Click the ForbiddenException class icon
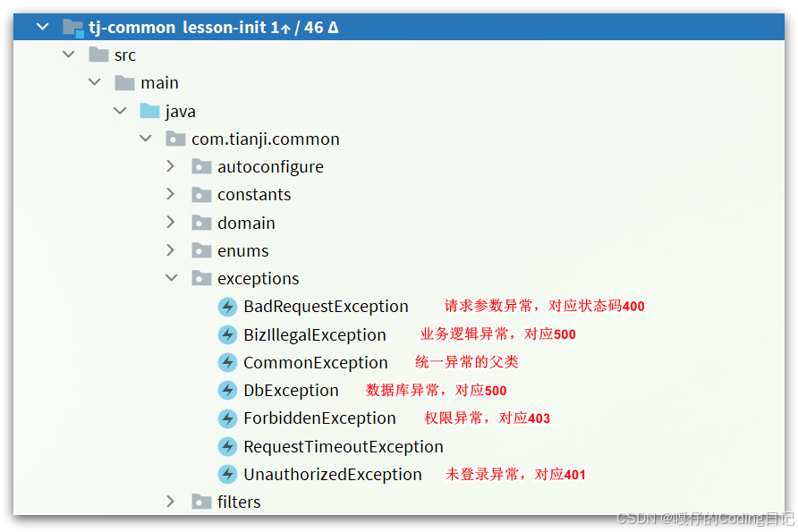The image size is (798, 532). (x=227, y=418)
